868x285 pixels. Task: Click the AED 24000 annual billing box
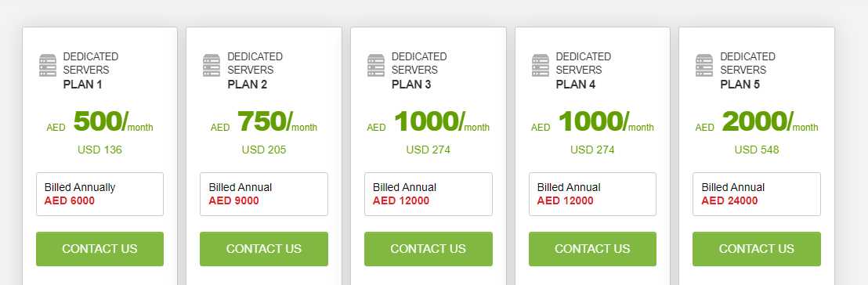click(757, 194)
